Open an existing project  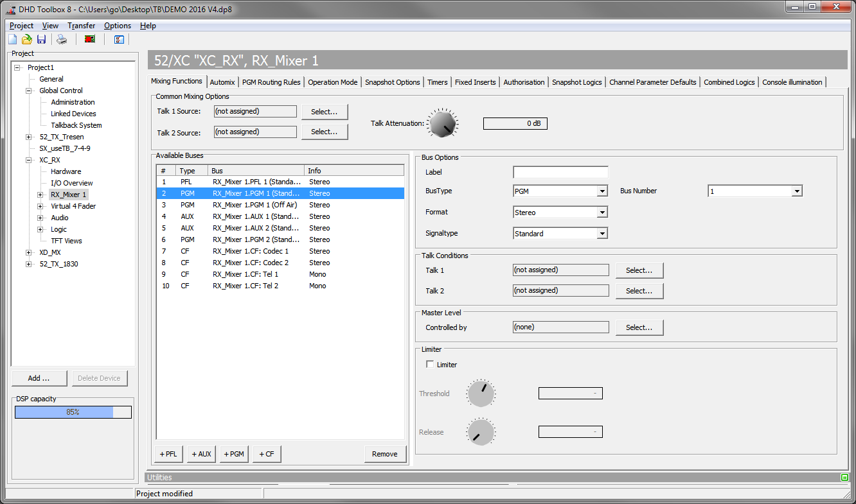coord(26,39)
